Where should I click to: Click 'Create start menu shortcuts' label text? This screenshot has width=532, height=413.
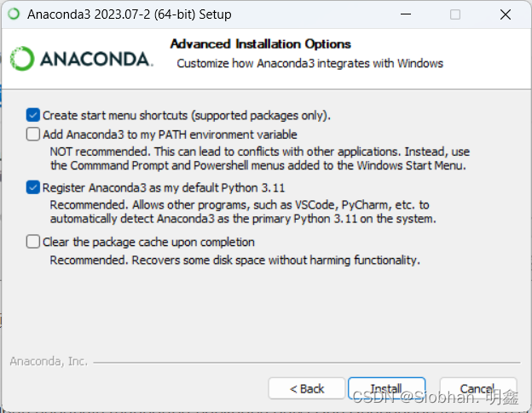click(186, 116)
